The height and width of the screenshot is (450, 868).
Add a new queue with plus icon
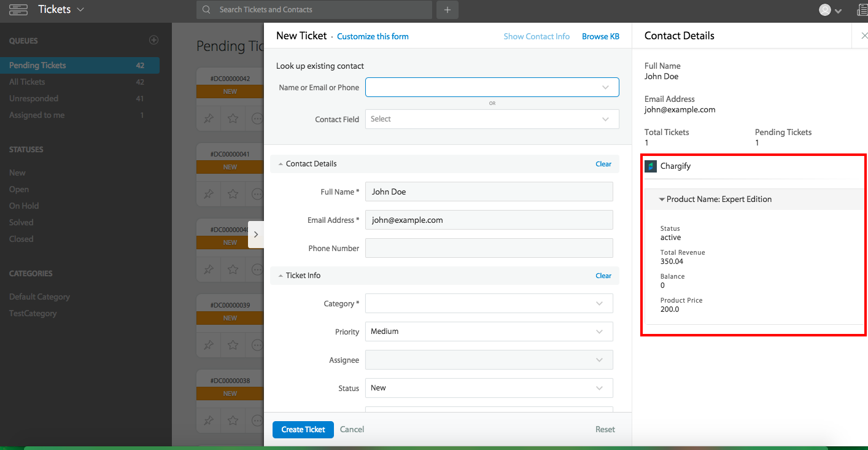154,41
